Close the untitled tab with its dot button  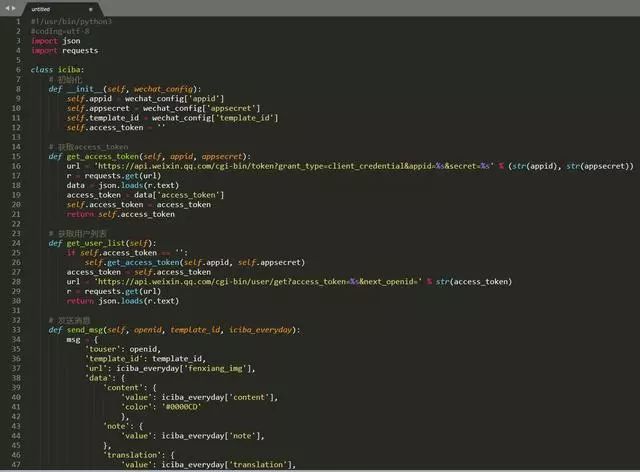click(91, 9)
